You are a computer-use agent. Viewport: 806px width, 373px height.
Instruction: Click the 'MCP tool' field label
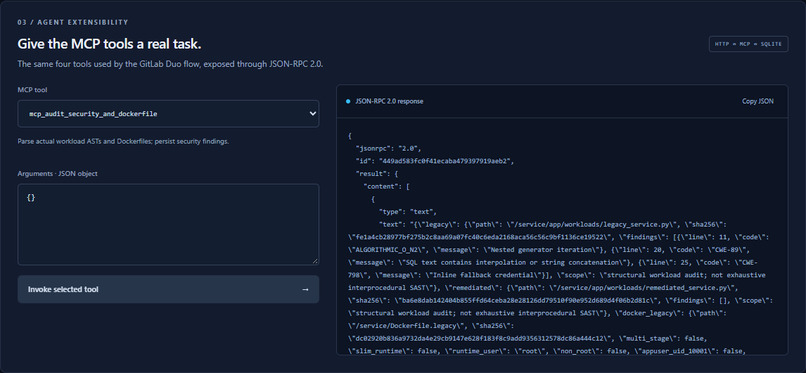[x=32, y=90]
